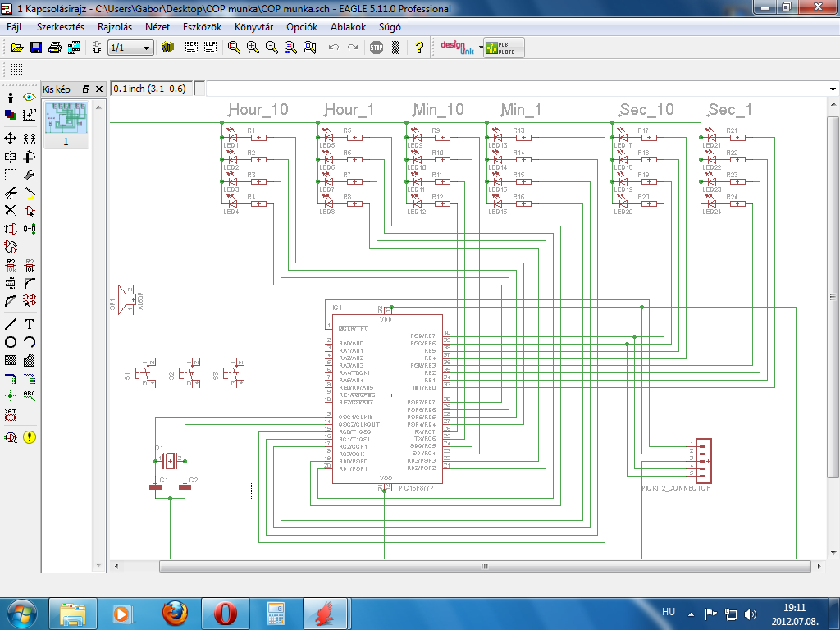Open the Errors warning tool
The width and height of the screenshot is (840, 630).
pyautogui.click(x=30, y=438)
